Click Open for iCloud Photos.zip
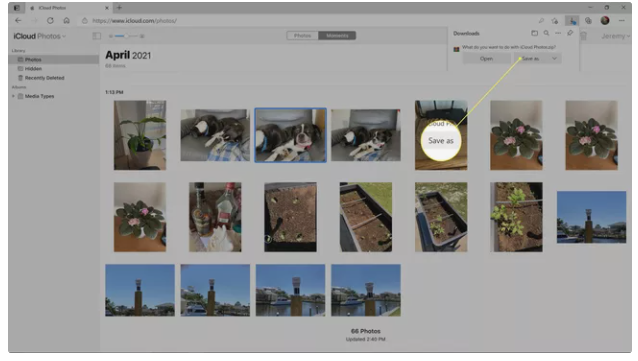 (x=486, y=59)
